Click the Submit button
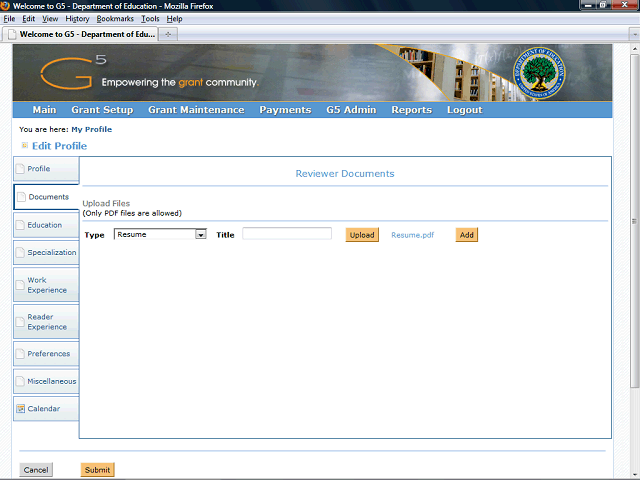 (x=98, y=470)
